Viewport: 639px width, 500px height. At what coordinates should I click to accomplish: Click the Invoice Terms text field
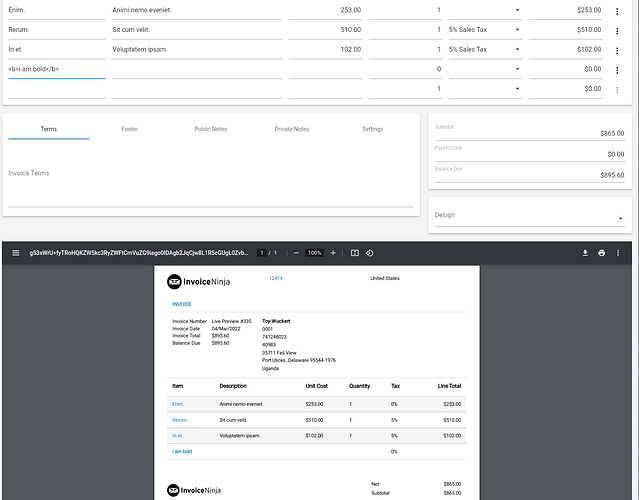[211, 183]
